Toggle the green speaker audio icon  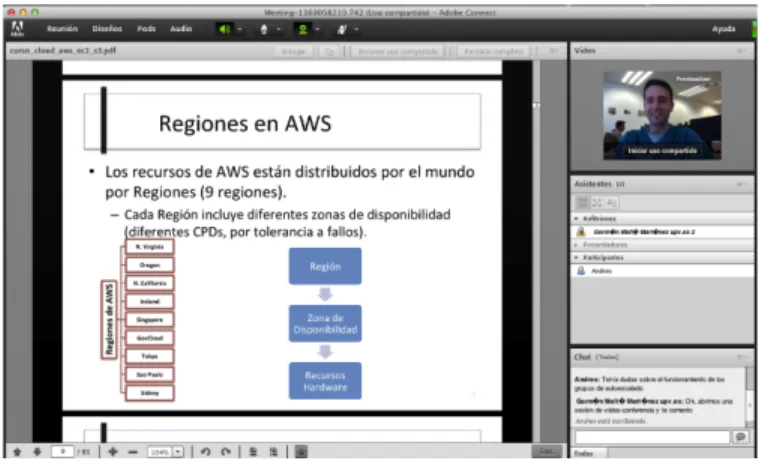[224, 30]
